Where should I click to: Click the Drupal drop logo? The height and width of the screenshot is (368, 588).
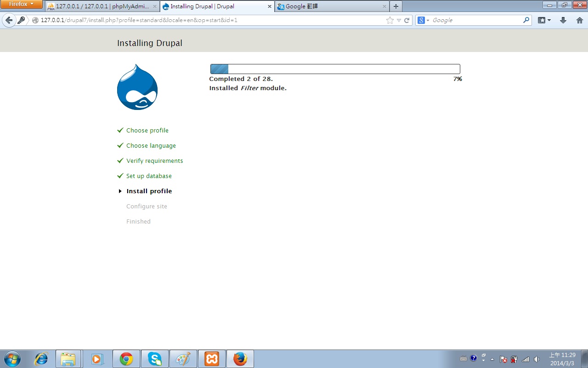click(137, 87)
